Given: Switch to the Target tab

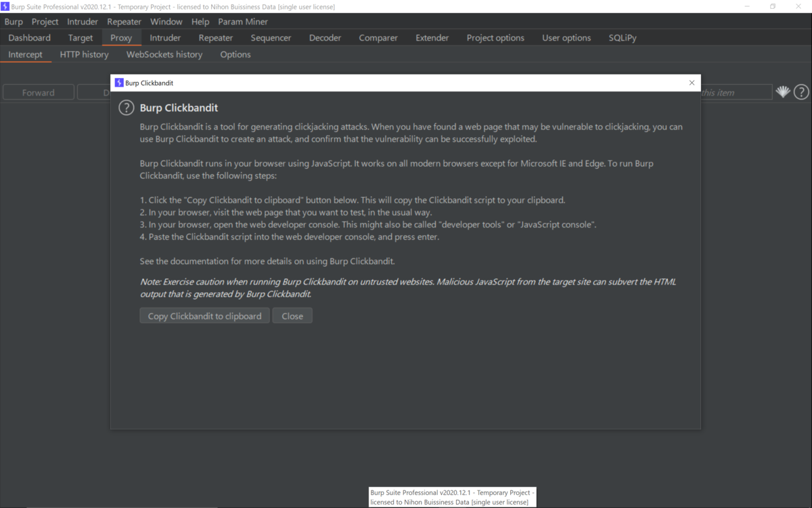Looking at the screenshot, I should pos(81,38).
